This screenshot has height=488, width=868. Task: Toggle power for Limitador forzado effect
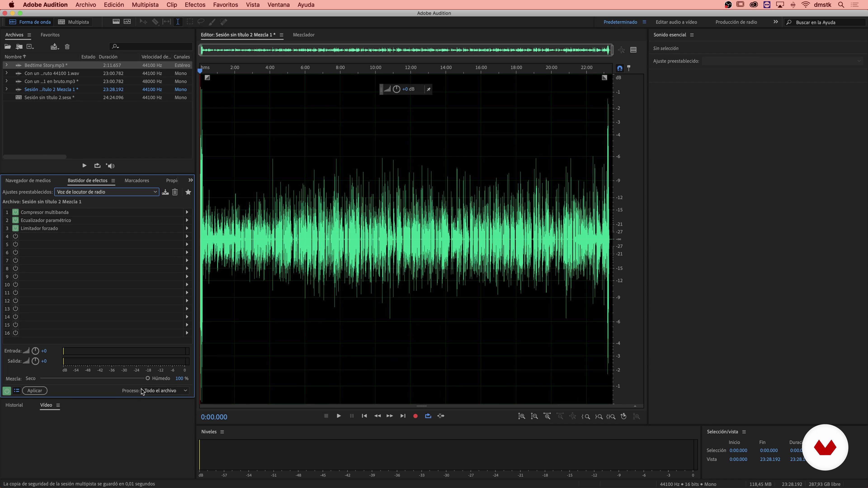pyautogui.click(x=16, y=228)
